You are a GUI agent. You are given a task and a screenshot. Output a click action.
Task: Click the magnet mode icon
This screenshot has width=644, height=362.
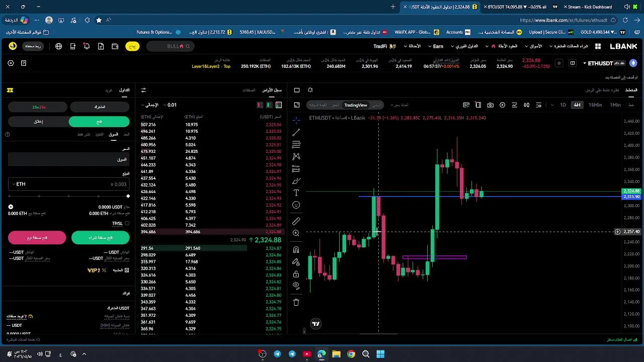296,250
